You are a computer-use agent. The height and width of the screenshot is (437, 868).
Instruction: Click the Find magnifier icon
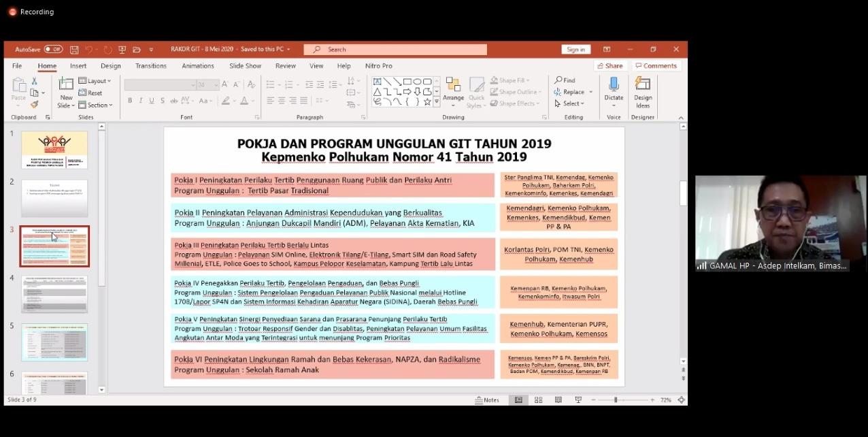click(x=558, y=80)
